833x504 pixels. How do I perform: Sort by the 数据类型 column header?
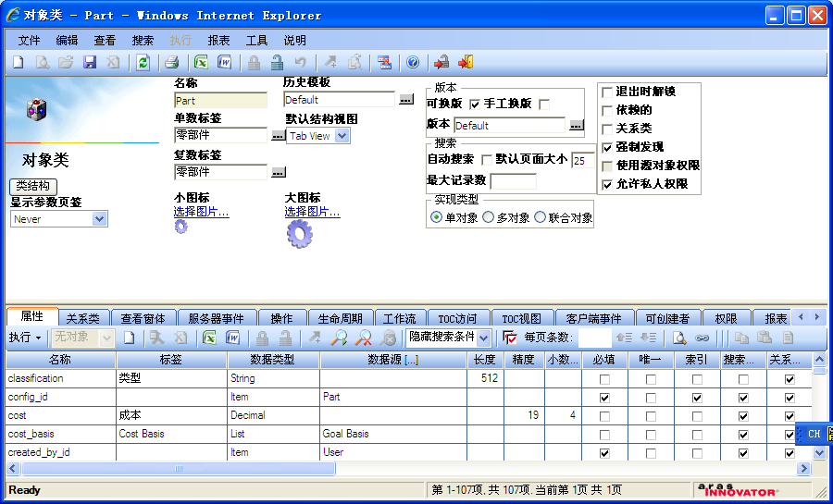272,360
